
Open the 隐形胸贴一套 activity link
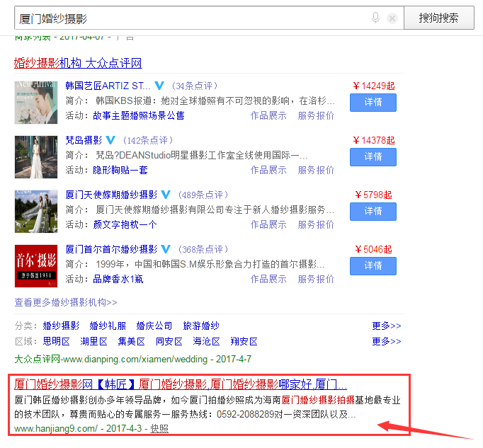[120, 170]
